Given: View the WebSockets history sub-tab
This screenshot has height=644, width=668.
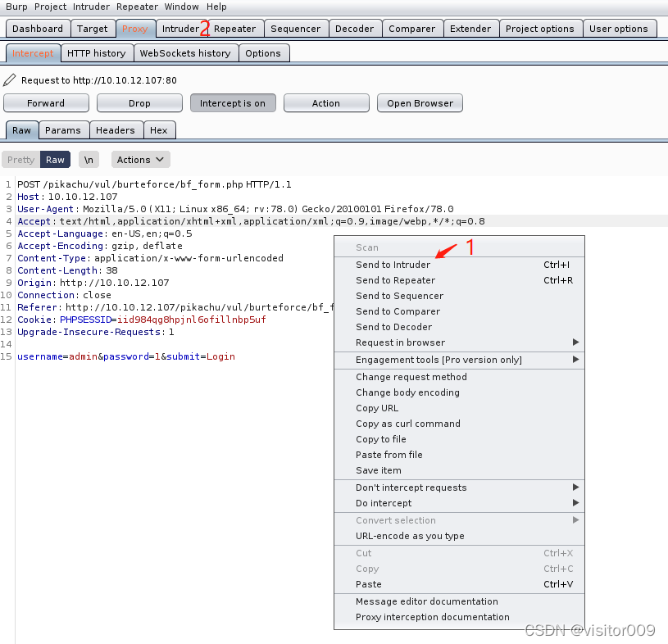Looking at the screenshot, I should click(185, 53).
